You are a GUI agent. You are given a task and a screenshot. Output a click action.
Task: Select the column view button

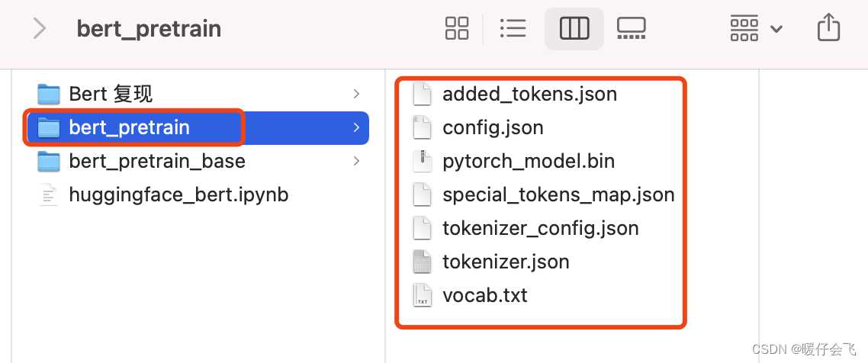pyautogui.click(x=574, y=29)
